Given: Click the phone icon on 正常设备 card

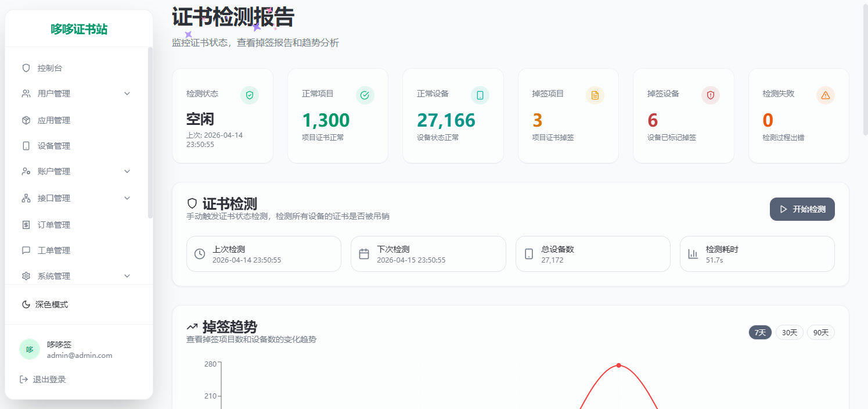Looking at the screenshot, I should click(x=480, y=95).
